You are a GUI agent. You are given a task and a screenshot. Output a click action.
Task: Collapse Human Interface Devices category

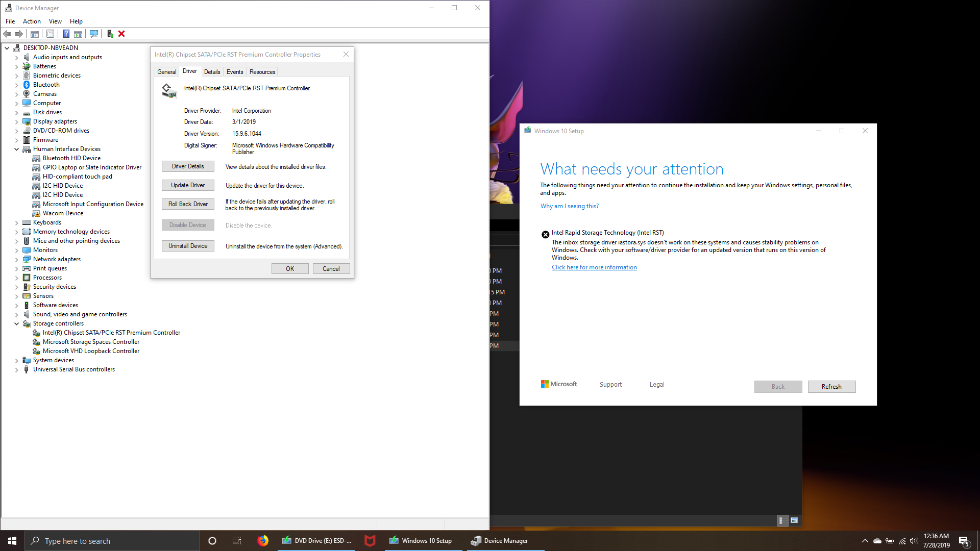click(16, 149)
